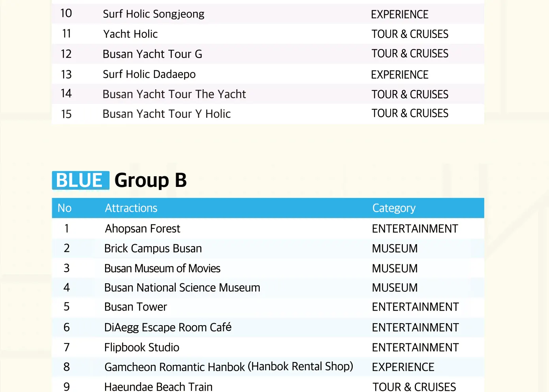Select Ahopsan Forest row
The height and width of the screenshot is (392, 549).
[x=268, y=228]
